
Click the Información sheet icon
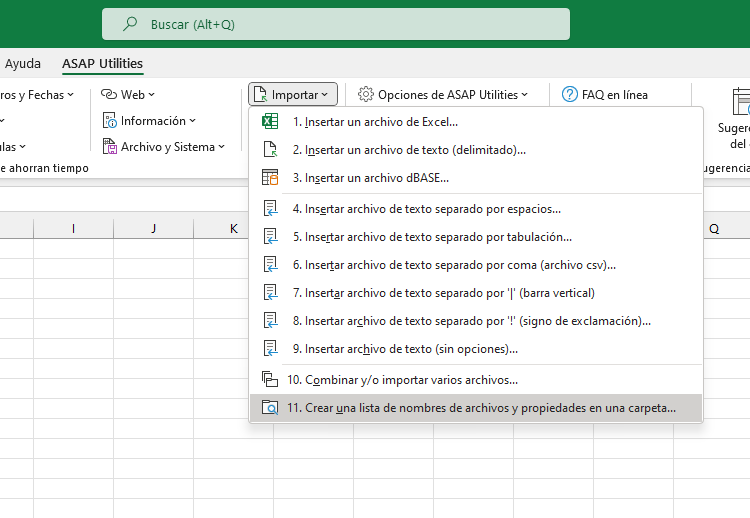point(110,121)
